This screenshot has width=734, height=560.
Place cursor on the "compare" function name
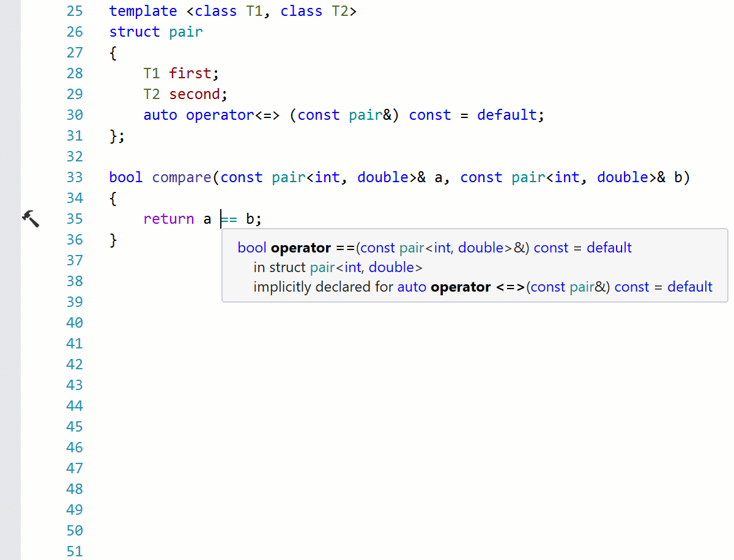pos(181,177)
